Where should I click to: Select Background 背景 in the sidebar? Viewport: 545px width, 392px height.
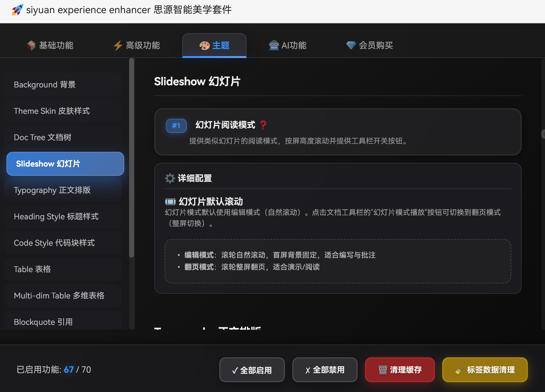tap(63, 85)
